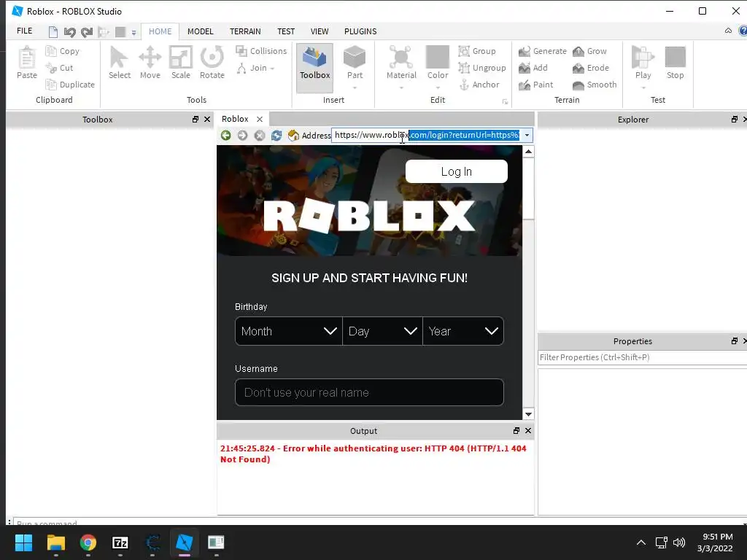Click the Address URL field

tap(426, 135)
